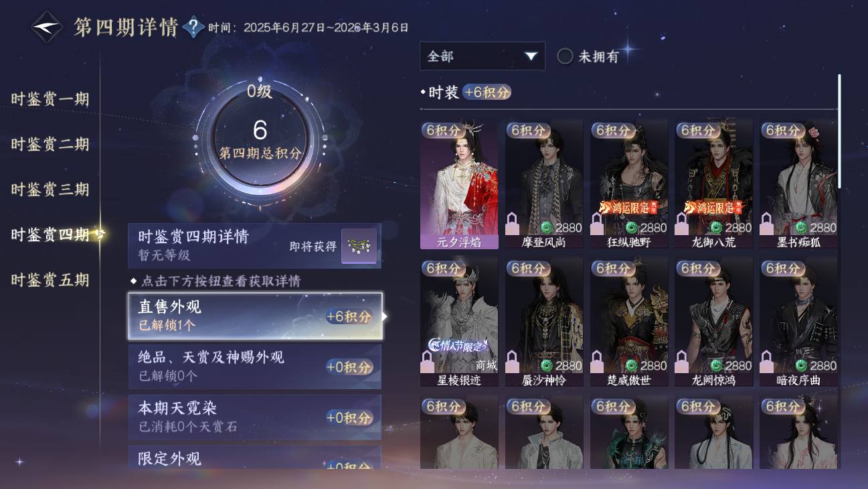Click jade currency icon on 墨书痴狐

point(800,228)
